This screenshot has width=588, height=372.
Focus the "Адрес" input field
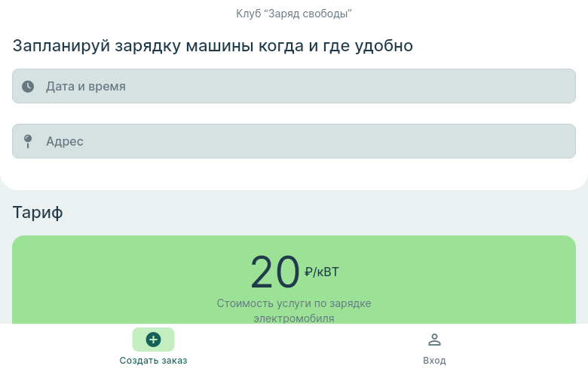coord(294,141)
